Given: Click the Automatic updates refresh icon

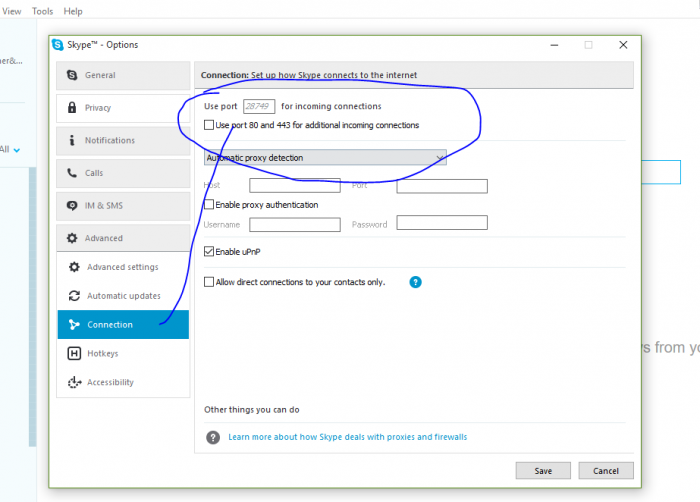Looking at the screenshot, I should (x=74, y=296).
